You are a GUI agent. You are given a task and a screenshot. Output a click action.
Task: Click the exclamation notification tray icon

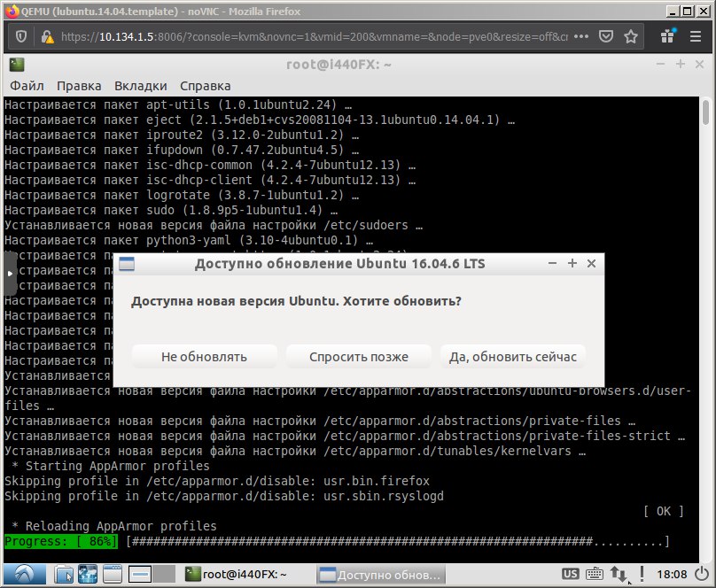click(x=642, y=574)
